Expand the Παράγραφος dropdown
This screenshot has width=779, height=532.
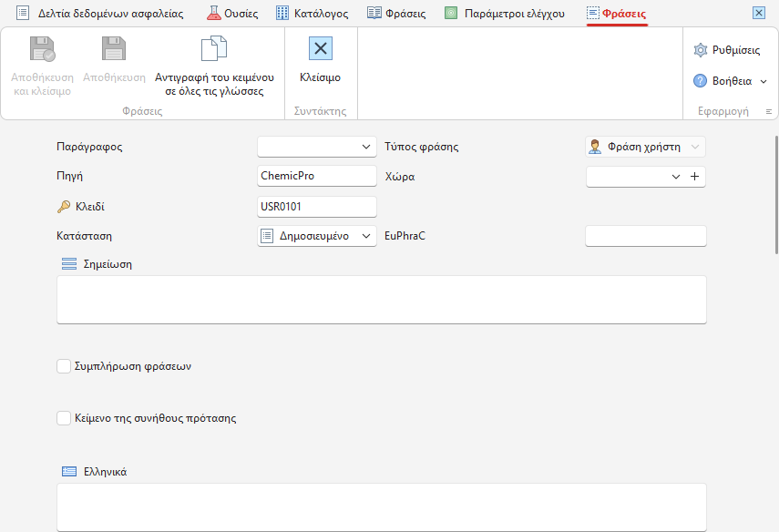[x=317, y=147]
